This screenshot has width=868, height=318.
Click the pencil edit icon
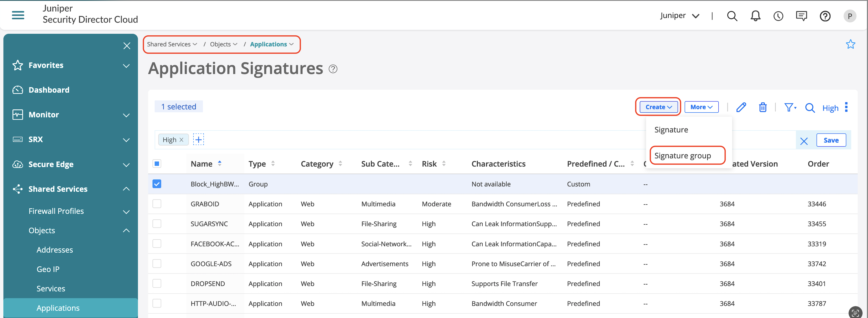click(x=741, y=107)
